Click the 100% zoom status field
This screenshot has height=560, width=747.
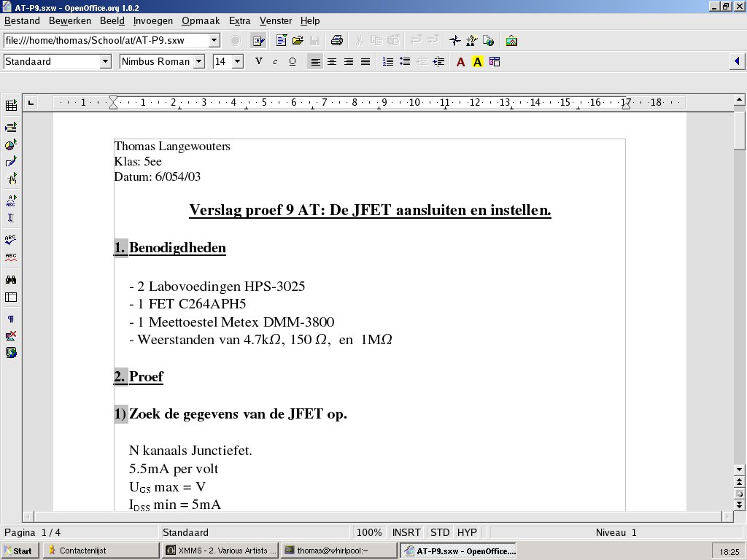pos(369,532)
